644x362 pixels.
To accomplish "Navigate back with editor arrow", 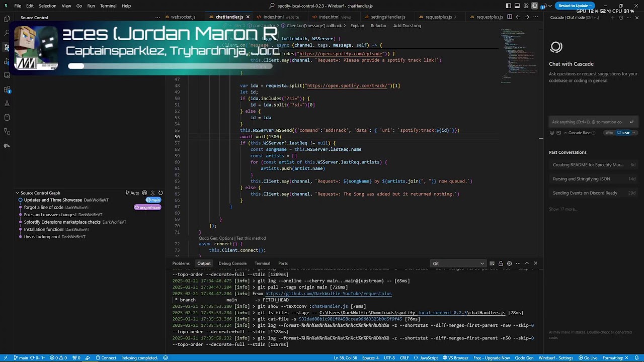I will 518,17.
